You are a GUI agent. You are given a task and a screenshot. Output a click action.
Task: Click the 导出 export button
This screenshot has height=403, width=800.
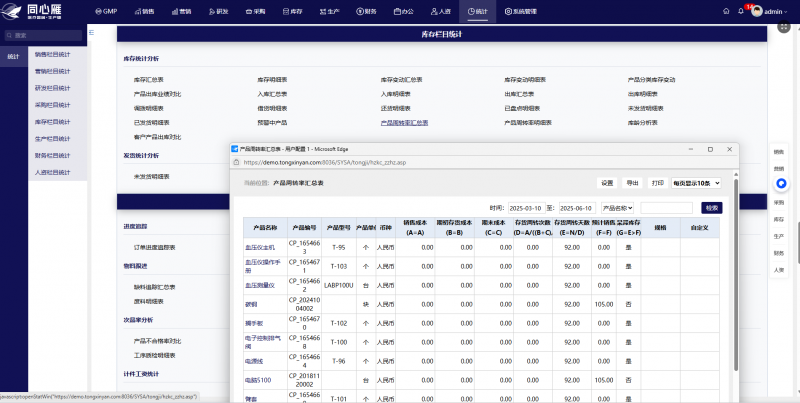point(632,183)
